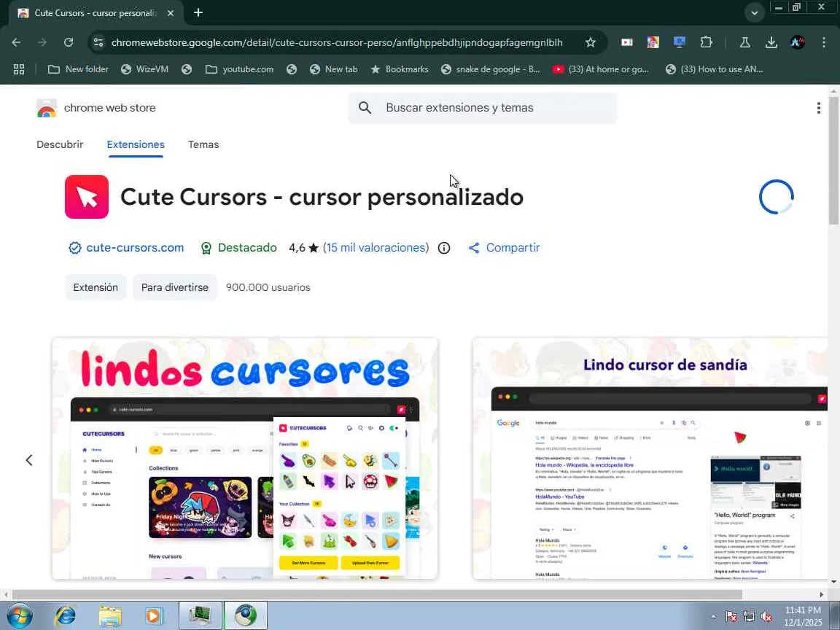Click the ratings info icon

[443, 247]
